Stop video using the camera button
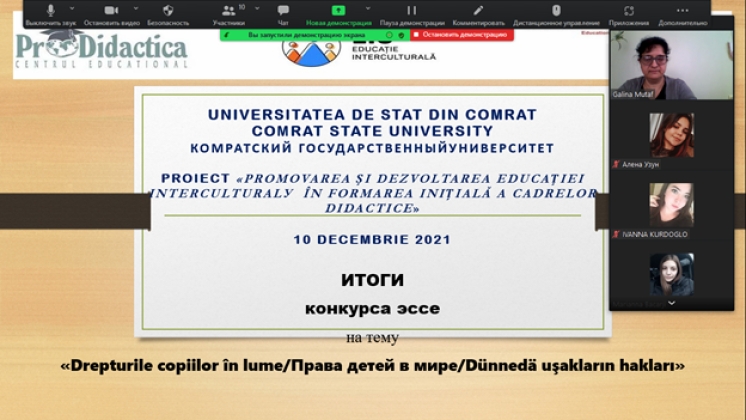Image resolution: width=746 pixels, height=420 pixels. [110, 11]
